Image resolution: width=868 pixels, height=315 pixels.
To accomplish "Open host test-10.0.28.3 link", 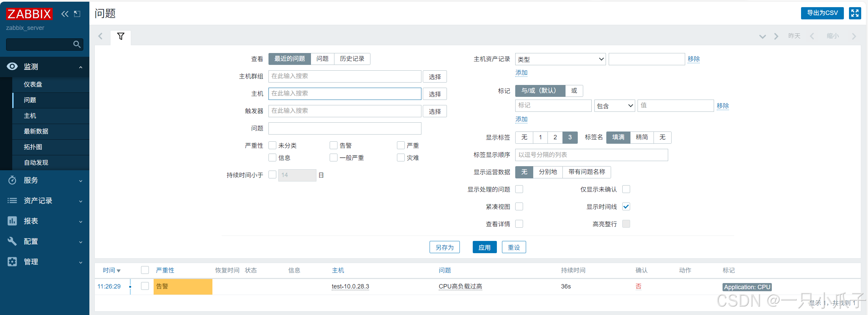I will pyautogui.click(x=350, y=286).
